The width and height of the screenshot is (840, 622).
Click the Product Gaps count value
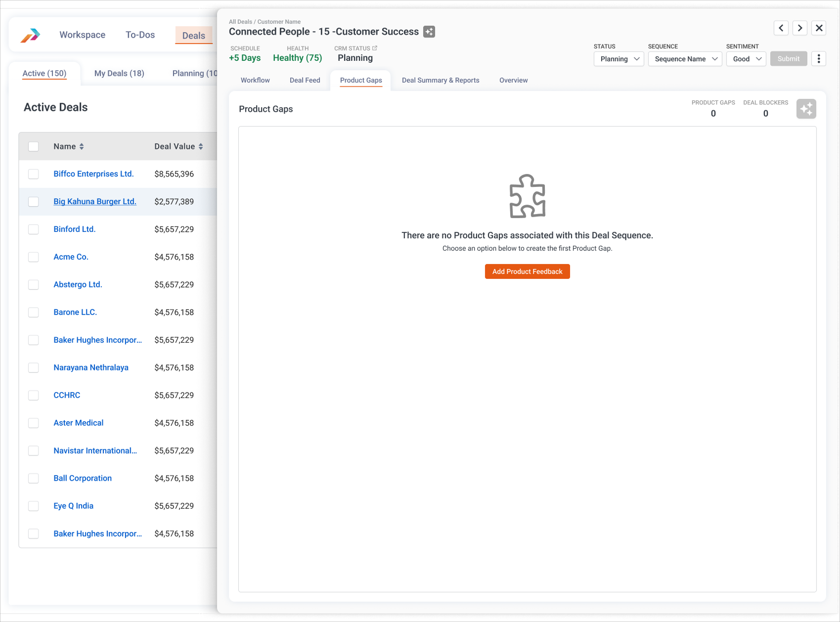[713, 114]
